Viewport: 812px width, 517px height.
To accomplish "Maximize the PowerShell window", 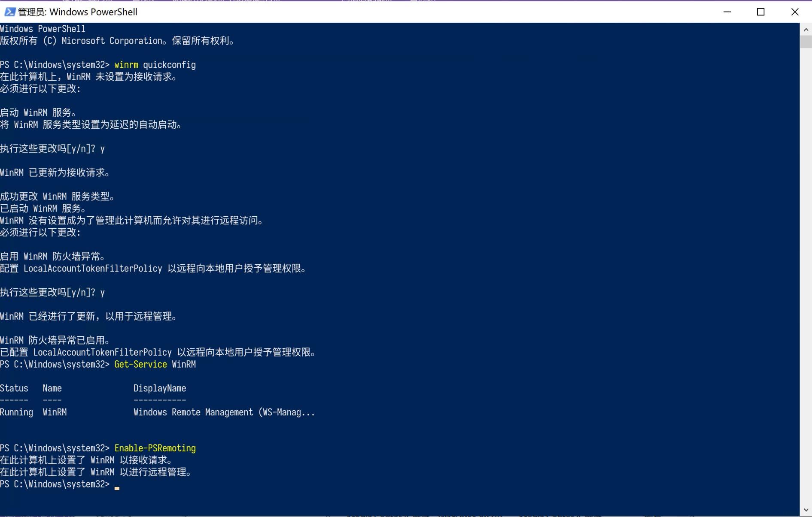I will point(760,12).
